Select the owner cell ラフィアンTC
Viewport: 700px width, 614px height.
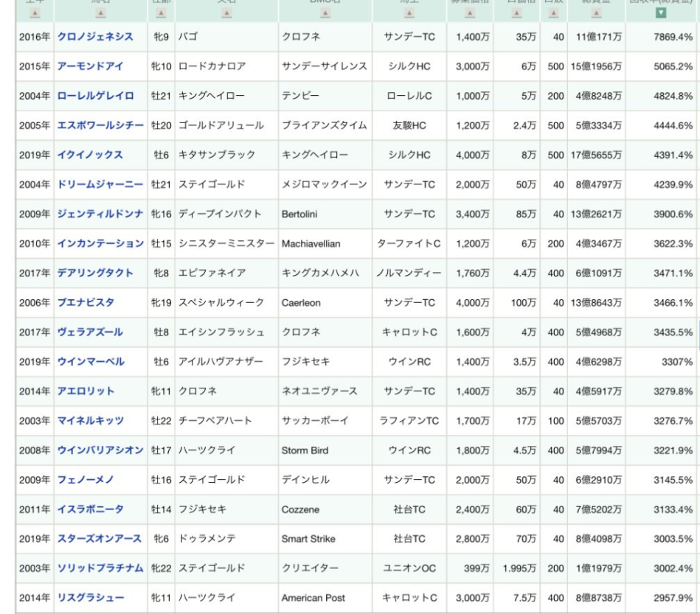click(409, 420)
